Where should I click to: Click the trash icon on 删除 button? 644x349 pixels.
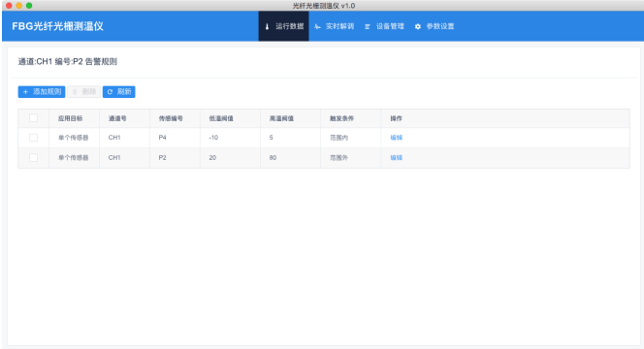click(x=75, y=92)
